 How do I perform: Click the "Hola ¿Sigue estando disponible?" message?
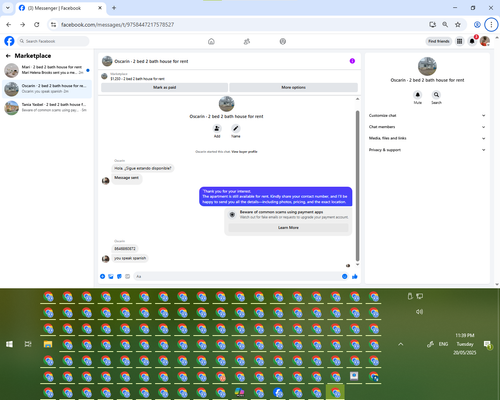click(x=143, y=168)
